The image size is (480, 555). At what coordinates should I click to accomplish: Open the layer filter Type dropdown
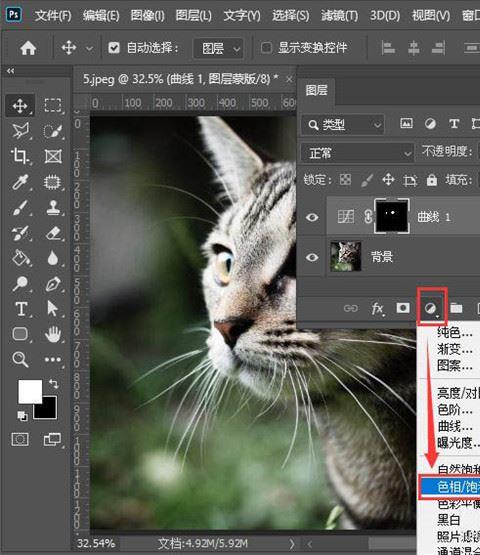click(343, 124)
